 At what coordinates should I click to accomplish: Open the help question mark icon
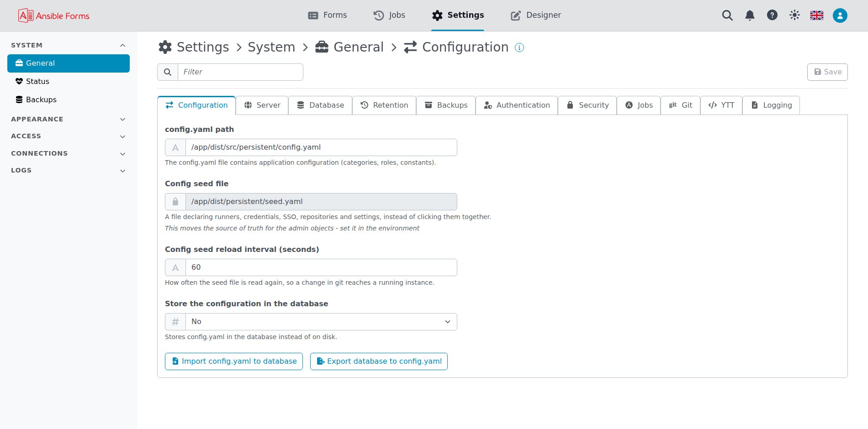(x=772, y=15)
